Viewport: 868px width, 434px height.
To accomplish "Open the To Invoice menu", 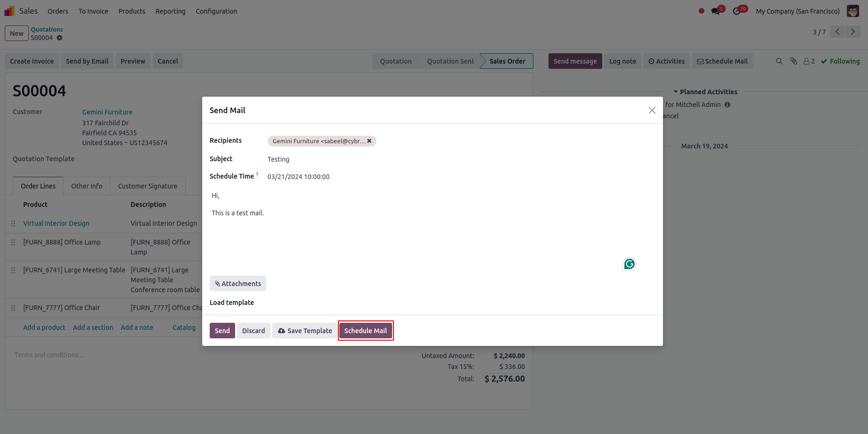I will (93, 11).
